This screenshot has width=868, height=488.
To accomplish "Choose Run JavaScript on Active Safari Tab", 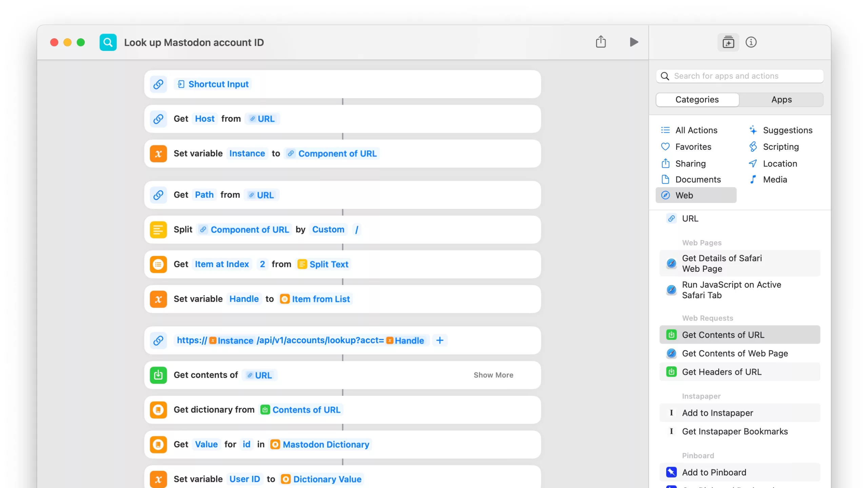I will coord(739,290).
